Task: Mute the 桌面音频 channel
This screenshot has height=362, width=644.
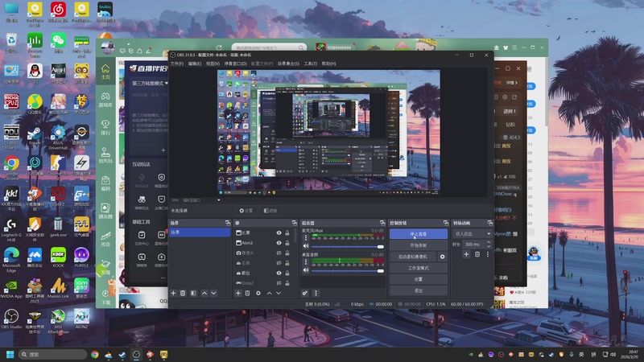Action: click(x=306, y=270)
